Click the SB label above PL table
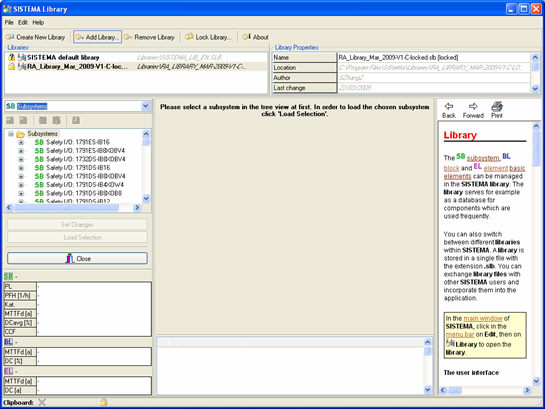545x409 pixels. click(8, 277)
